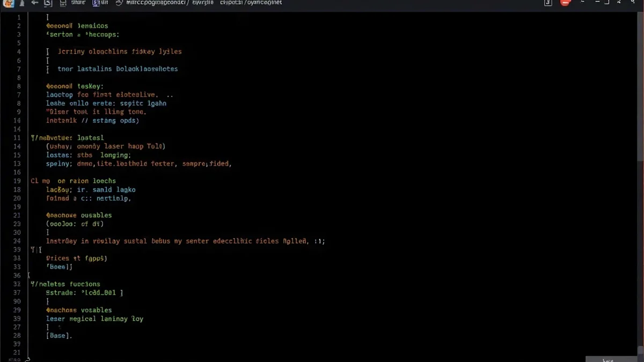Click the orange app logo in top bar
This screenshot has height=362, width=644.
pos(9,3)
